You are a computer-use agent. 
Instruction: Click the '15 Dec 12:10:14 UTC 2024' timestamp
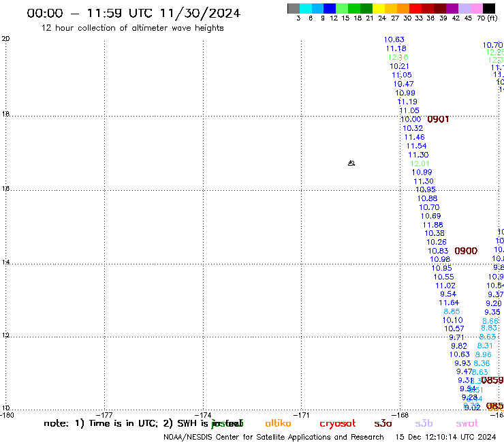click(x=445, y=437)
